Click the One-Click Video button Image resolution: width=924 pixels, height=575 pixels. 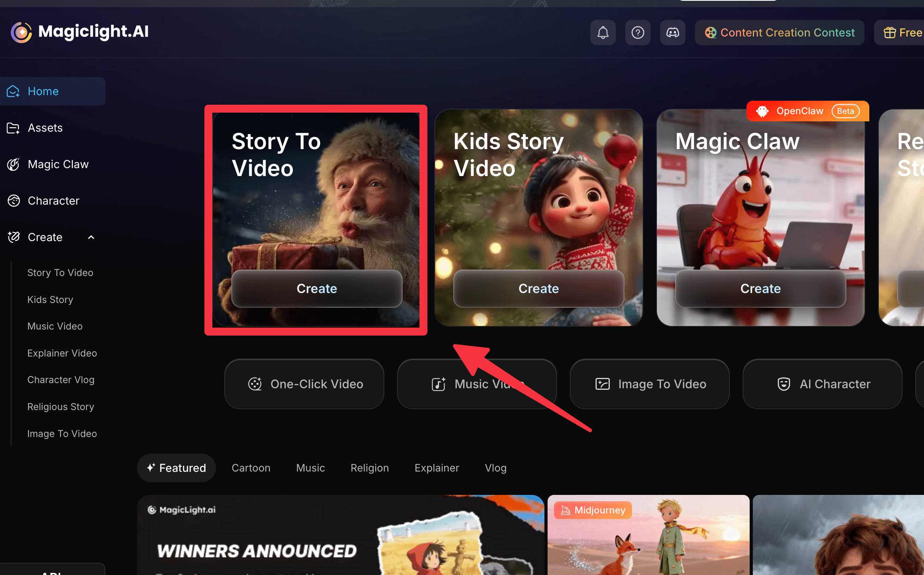point(304,384)
